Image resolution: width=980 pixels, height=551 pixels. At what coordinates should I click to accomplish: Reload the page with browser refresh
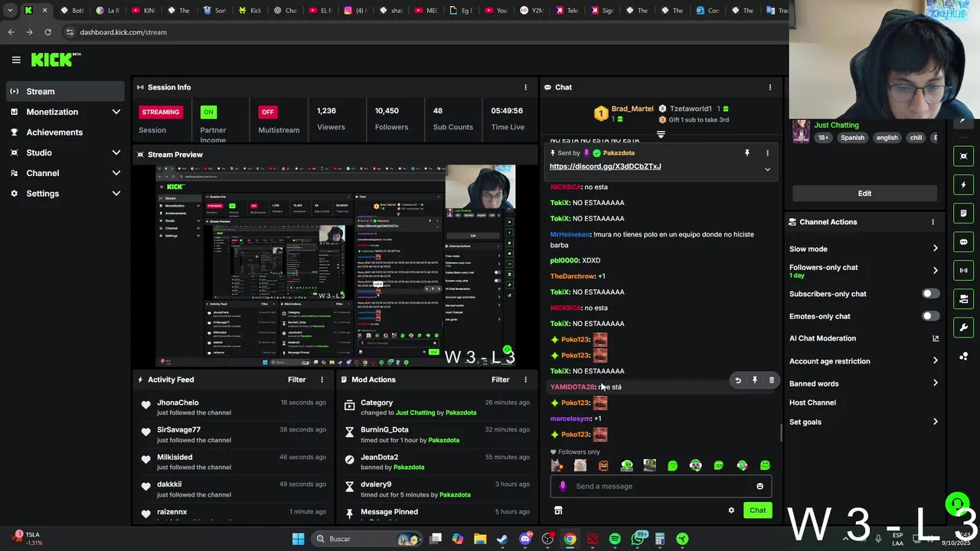tap(47, 32)
